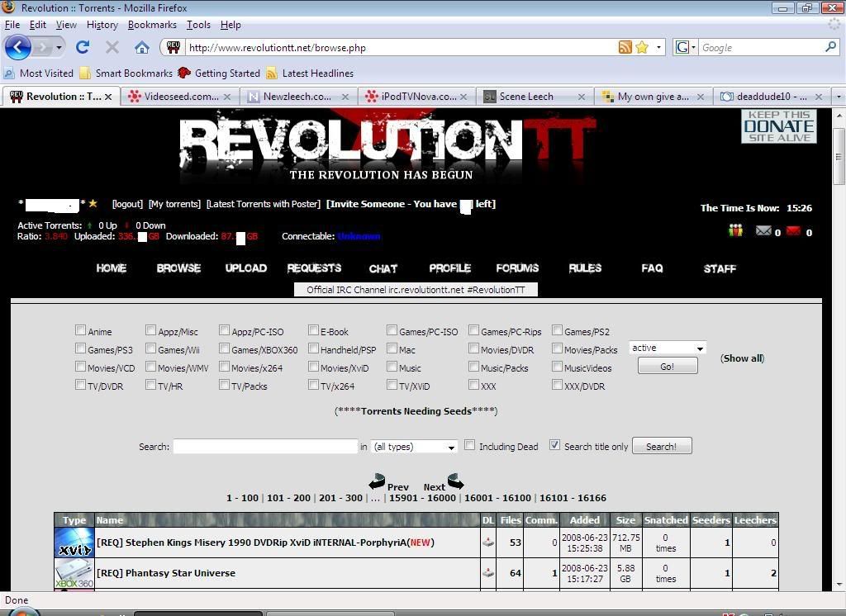Open the Latest Headlines feed bookmark

tap(311, 73)
